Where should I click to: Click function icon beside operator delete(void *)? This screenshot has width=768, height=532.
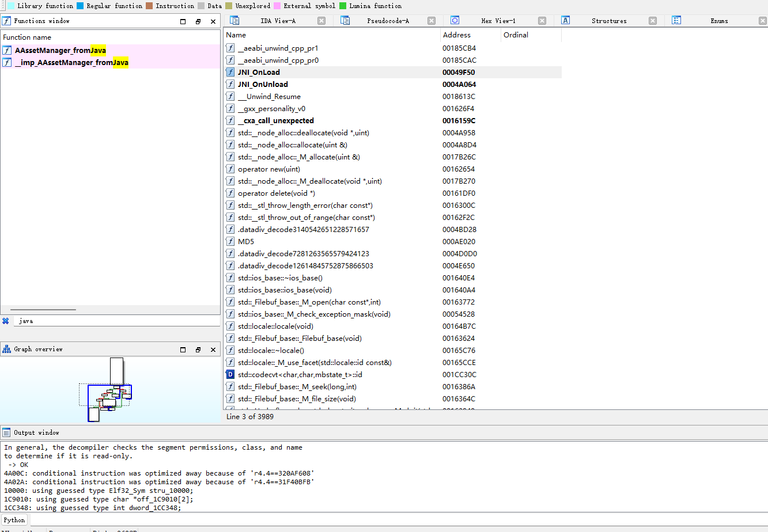pos(230,193)
